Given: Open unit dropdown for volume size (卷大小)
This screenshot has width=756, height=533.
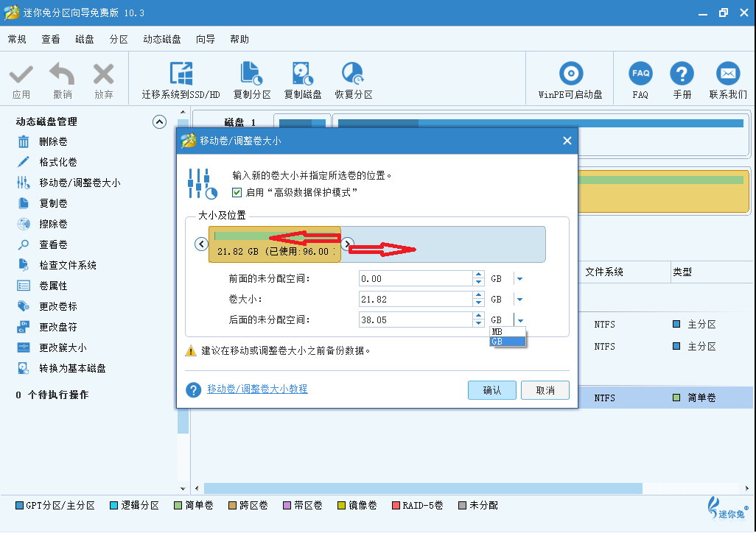Looking at the screenshot, I should coord(519,300).
